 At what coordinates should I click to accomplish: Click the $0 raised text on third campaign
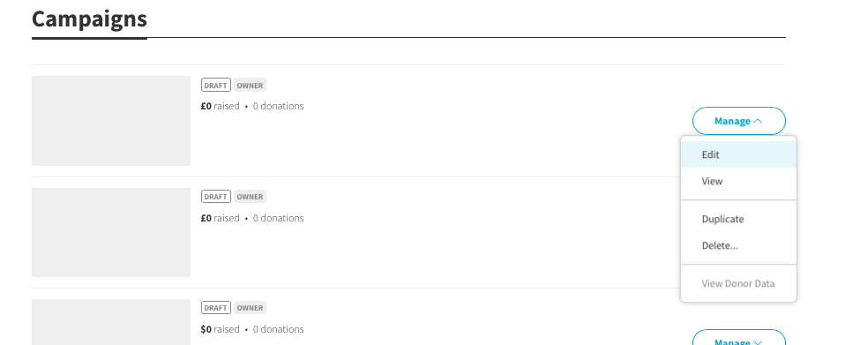pyautogui.click(x=220, y=329)
